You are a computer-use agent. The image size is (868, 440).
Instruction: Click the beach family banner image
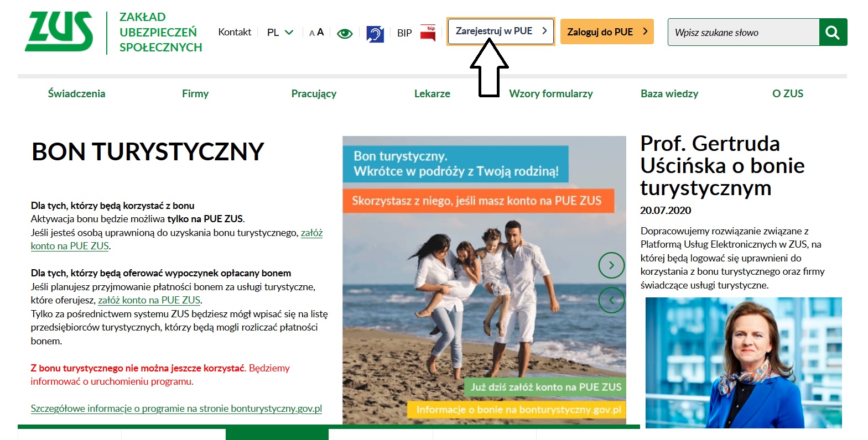(x=484, y=280)
